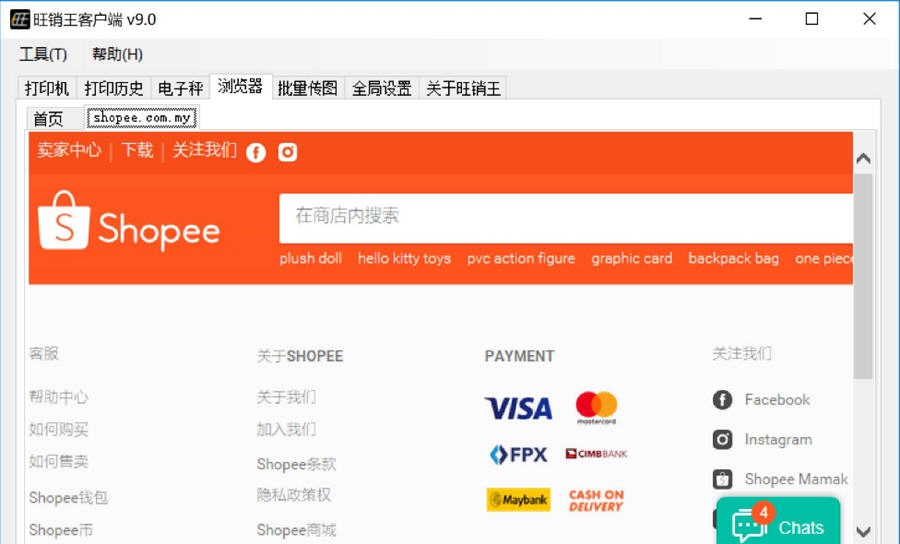Open the 如何售卖 footer link

[x=59, y=461]
